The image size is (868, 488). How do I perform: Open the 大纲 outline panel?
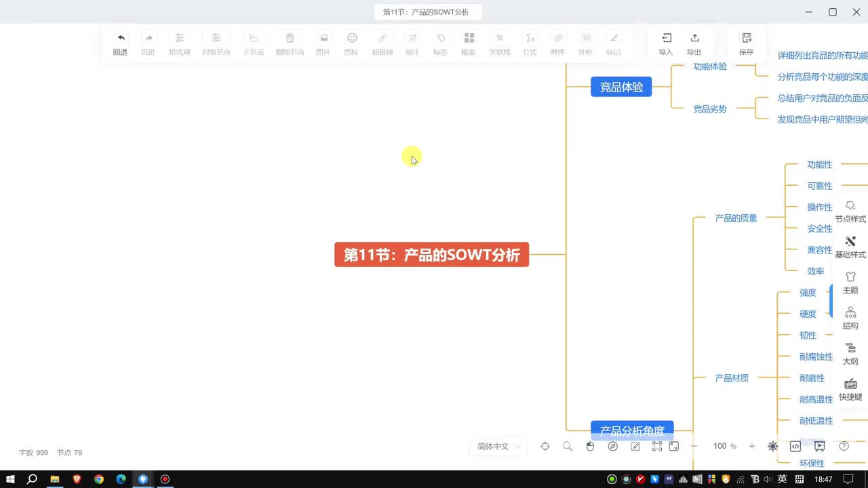[x=850, y=354]
